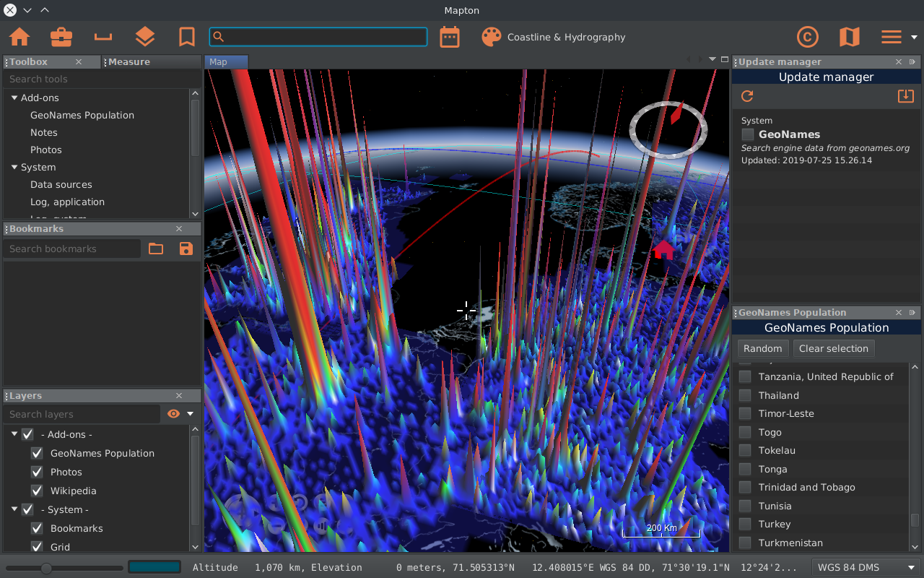Image resolution: width=924 pixels, height=578 pixels.
Task: Refresh the Update manager list
Action: [747, 96]
